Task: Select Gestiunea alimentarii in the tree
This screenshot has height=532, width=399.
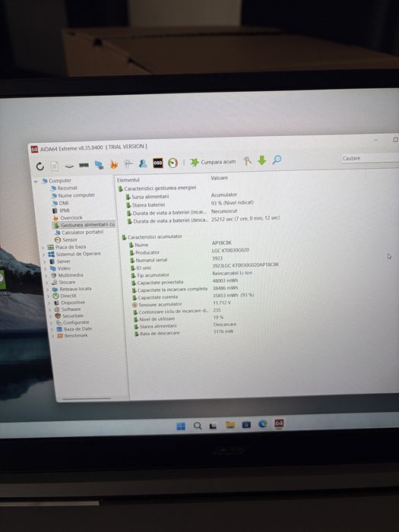Action: (84, 225)
